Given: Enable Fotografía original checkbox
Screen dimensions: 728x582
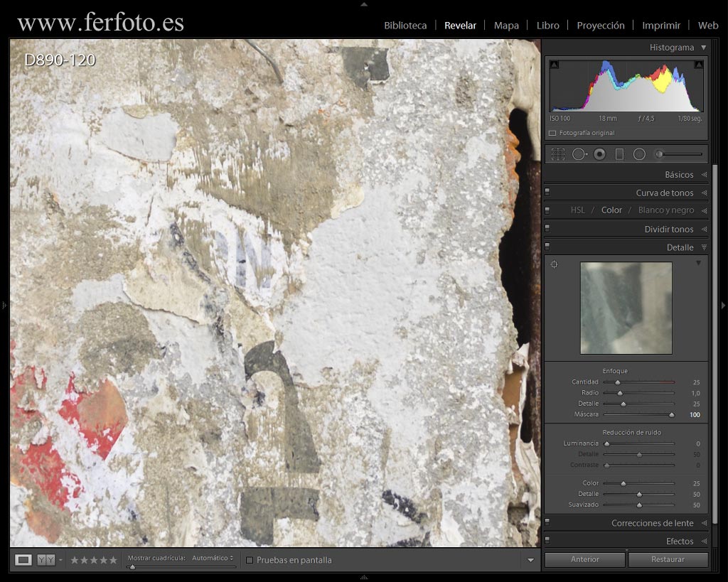Looking at the screenshot, I should (552, 133).
